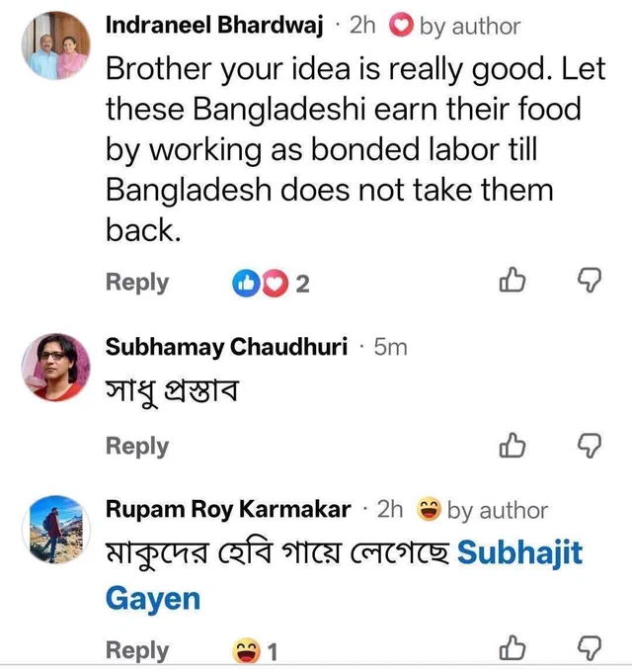Open Indraneel Bhardwaj's profile name
The width and height of the screenshot is (632, 672).
tap(214, 25)
